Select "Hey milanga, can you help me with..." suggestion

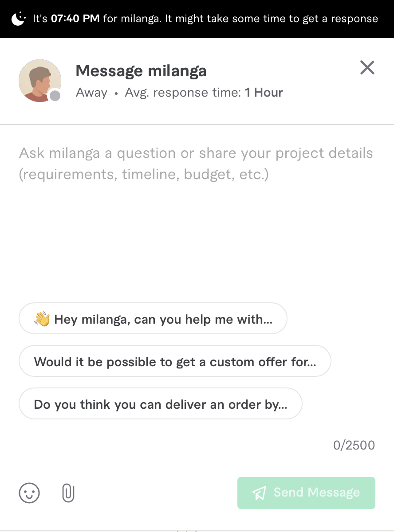[153, 319]
